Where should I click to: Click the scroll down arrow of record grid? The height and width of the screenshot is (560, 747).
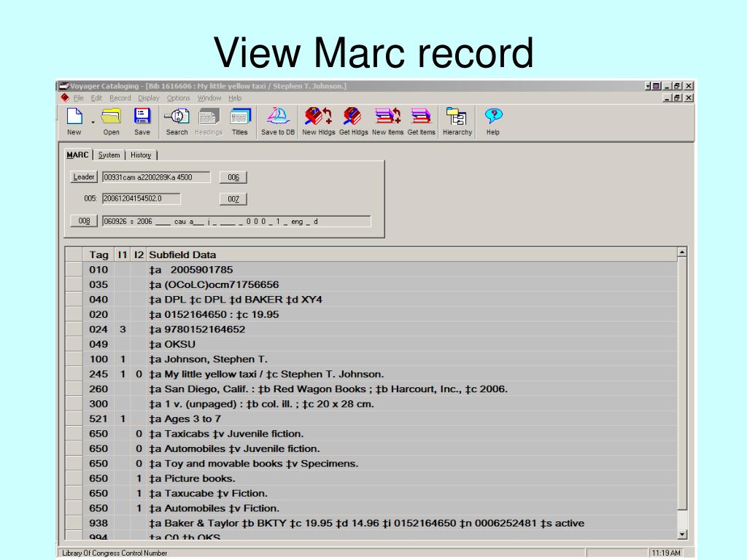[x=682, y=534]
